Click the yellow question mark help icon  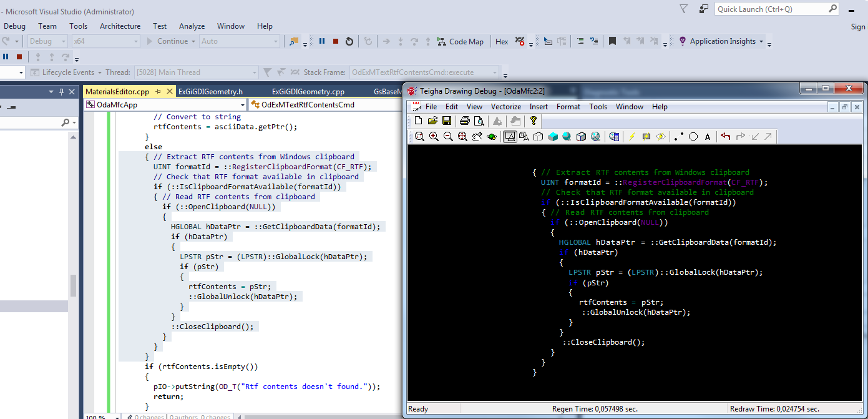534,121
